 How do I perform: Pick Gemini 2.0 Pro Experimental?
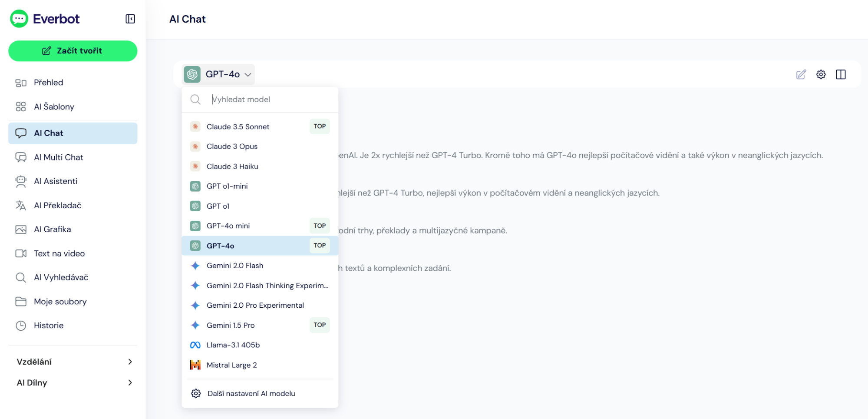tap(260, 305)
